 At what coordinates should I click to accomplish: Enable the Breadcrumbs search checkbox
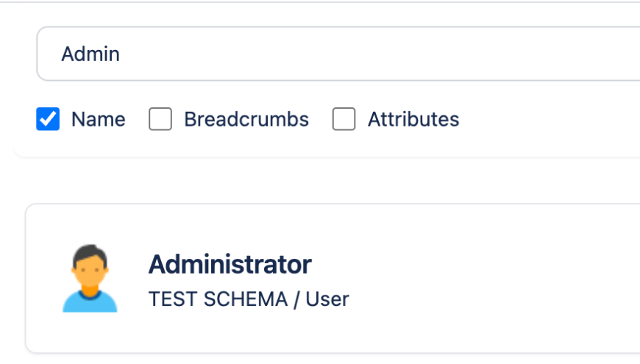[160, 119]
